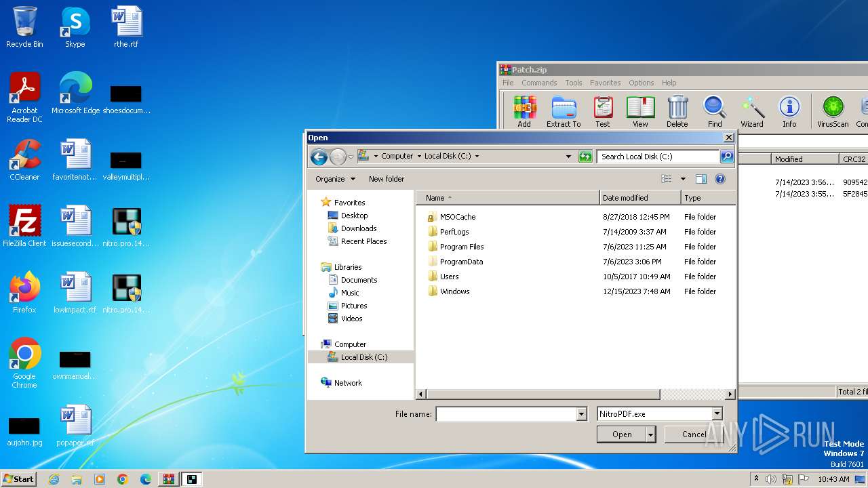Click Extract To icon in WinRAR
The width and height of the screenshot is (868, 488).
coord(564,111)
